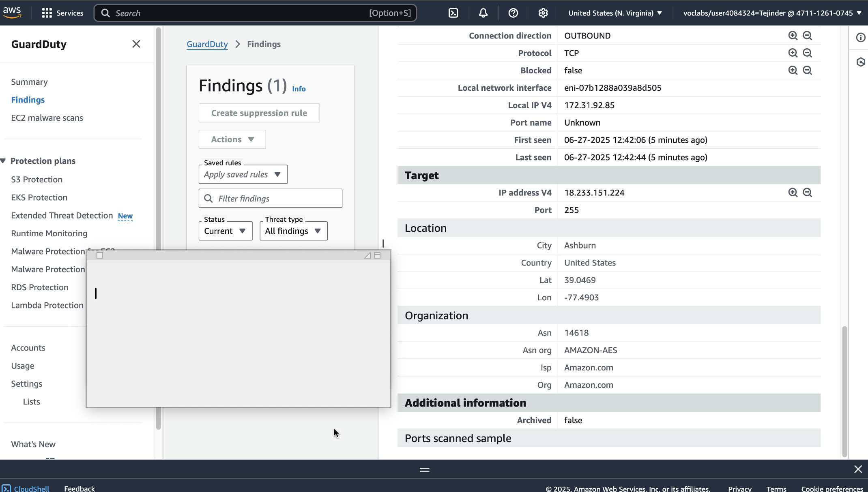Viewport: 868px width, 492px height.
Task: Open the Actions dropdown button
Action: [232, 139]
